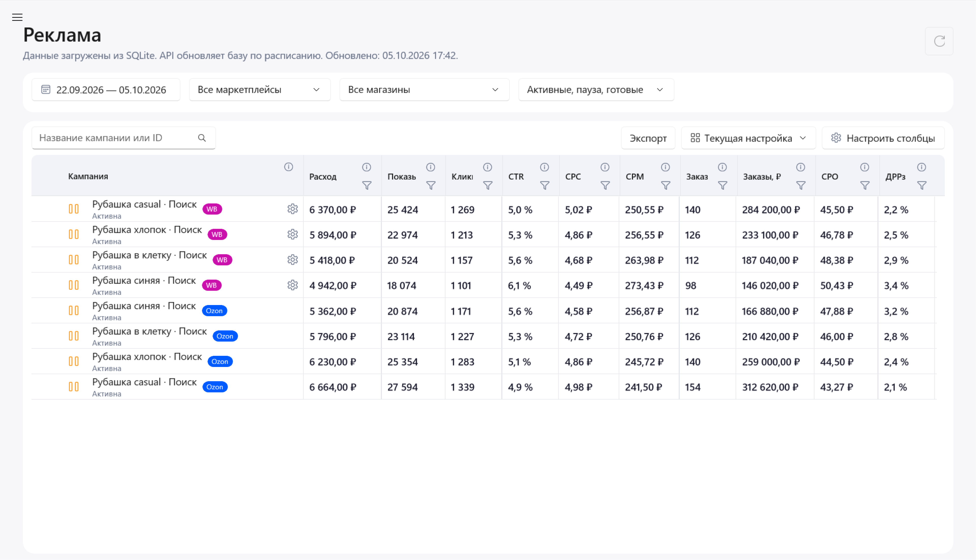Show info tooltip for Заказы, ₽ column
Viewport: 976px width, 560px height.
click(800, 167)
